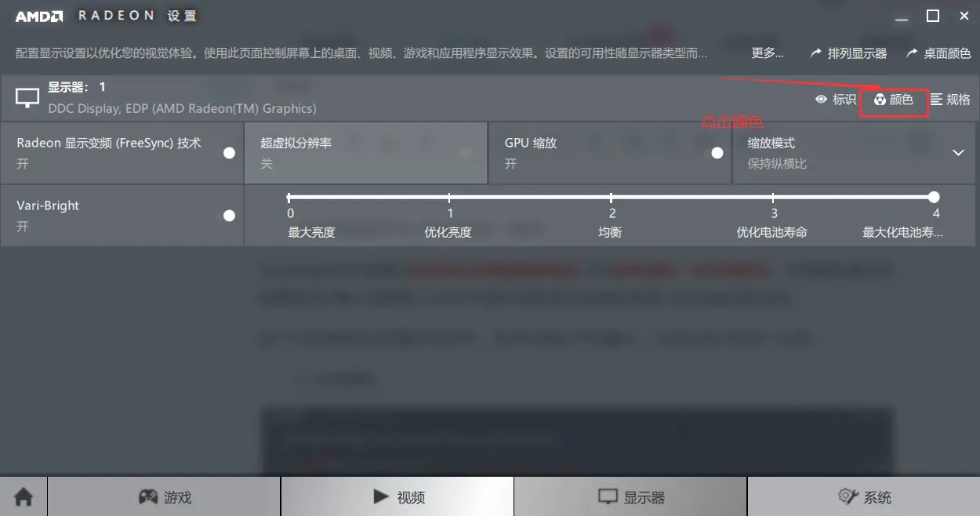
Task: Click slider handle at level 4
Action: pyautogui.click(x=934, y=198)
